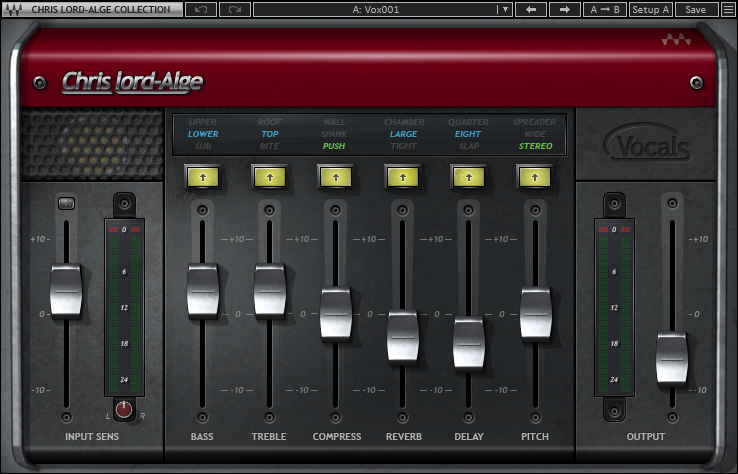Screen dimensions: 738x474
Task: Click the Vocals plugin badge
Action: [x=649, y=144]
